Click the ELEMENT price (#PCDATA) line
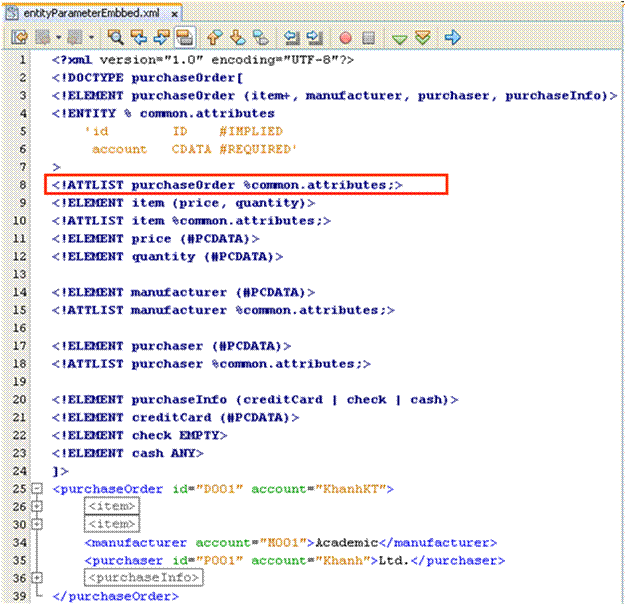The width and height of the screenshot is (625, 605). [155, 239]
